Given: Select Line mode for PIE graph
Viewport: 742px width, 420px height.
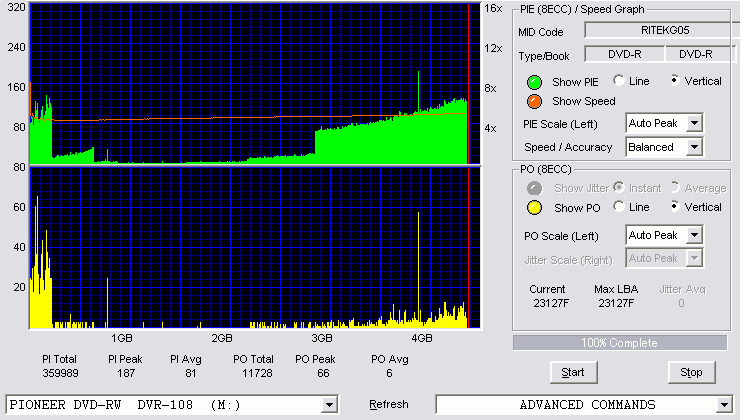Looking at the screenshot, I should coord(618,80).
